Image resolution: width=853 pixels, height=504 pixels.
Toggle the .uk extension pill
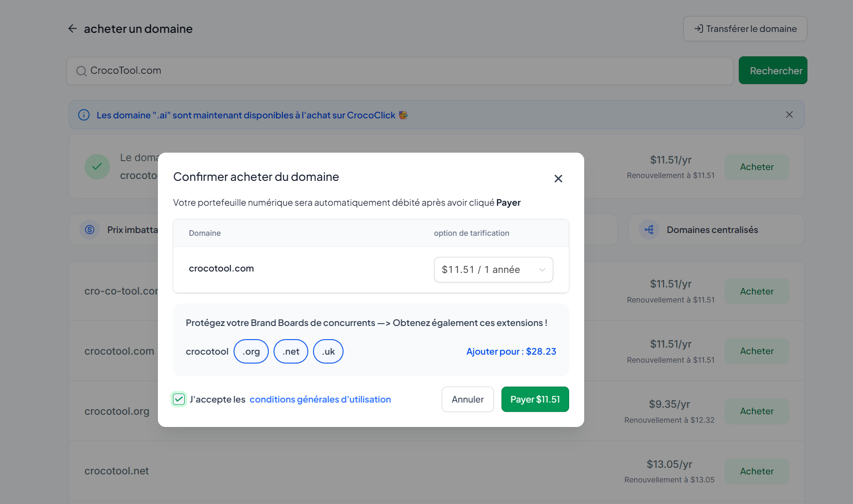click(x=328, y=351)
